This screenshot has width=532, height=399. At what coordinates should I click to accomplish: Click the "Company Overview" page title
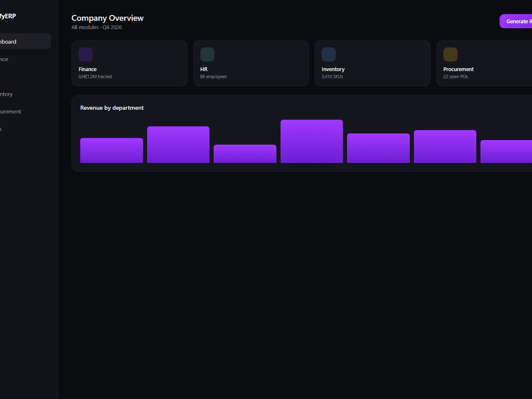tap(108, 18)
